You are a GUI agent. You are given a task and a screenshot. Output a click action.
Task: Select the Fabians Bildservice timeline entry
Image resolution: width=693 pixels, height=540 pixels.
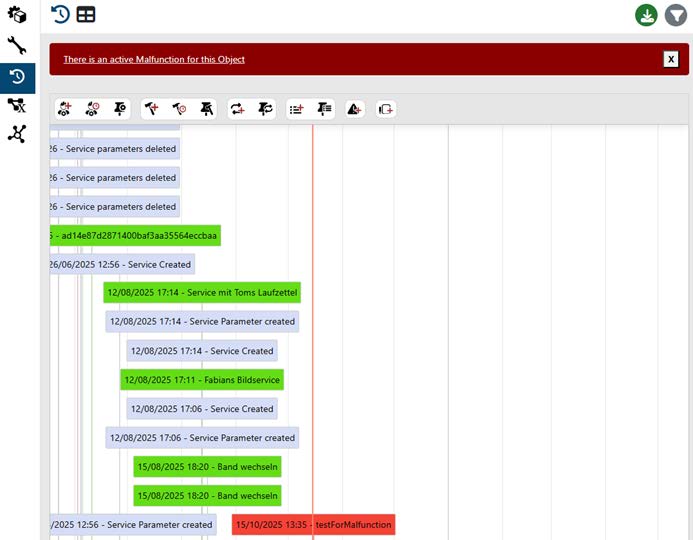point(202,380)
